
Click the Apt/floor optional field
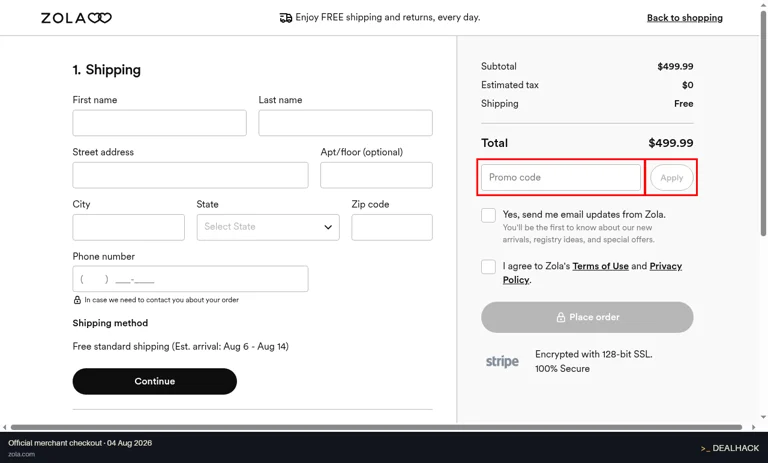[376, 175]
